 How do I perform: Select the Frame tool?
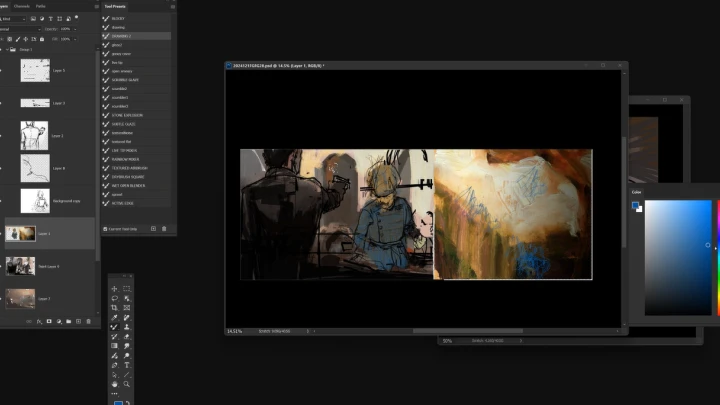127,308
